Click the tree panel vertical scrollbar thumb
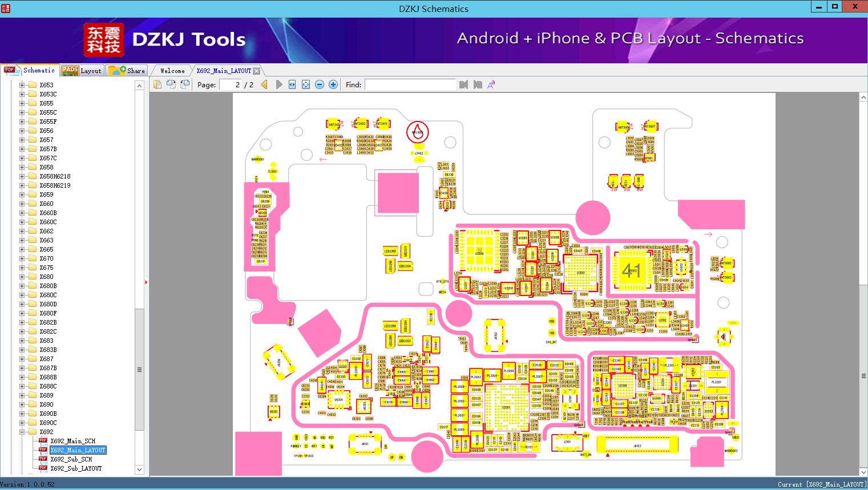868x490 pixels. click(139, 370)
